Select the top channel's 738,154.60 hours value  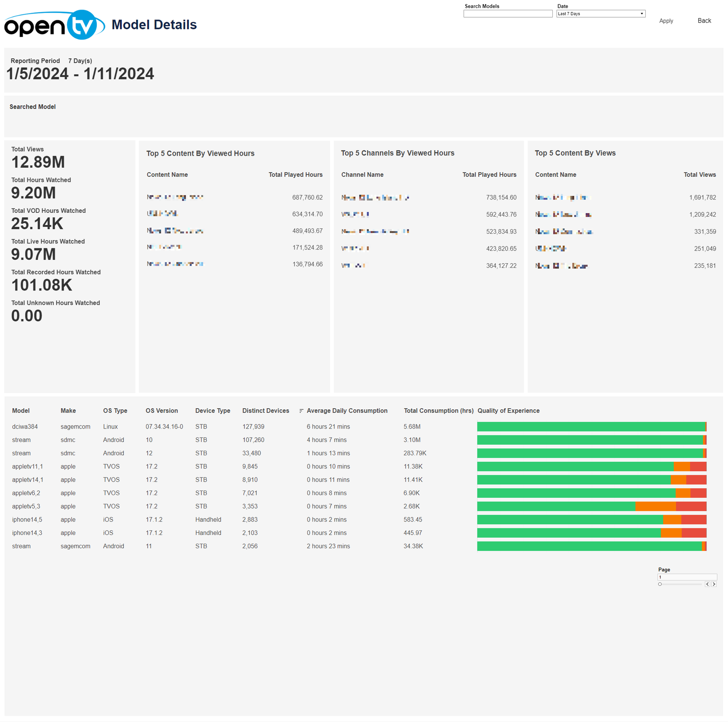[x=501, y=197]
